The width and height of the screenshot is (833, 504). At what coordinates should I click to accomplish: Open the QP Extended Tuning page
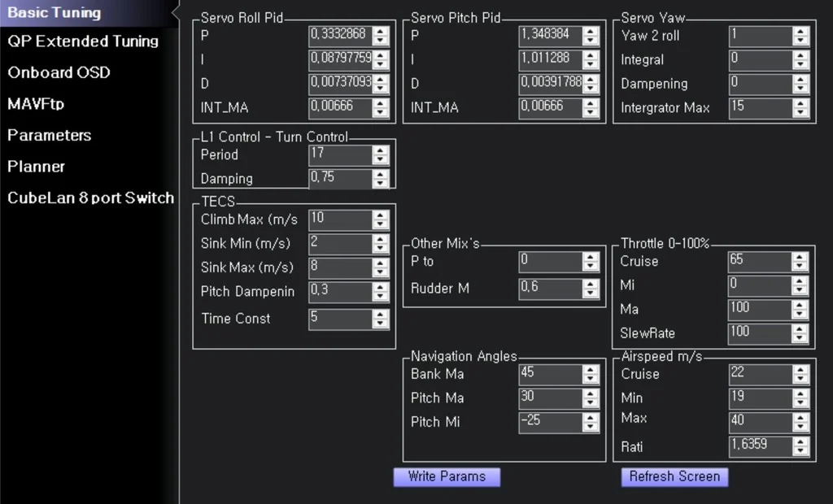point(83,41)
